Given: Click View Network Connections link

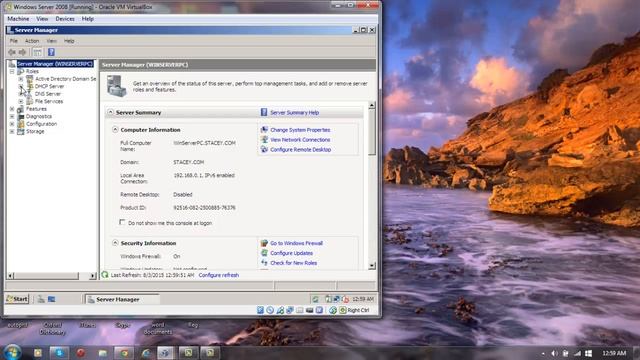Looking at the screenshot, I should (x=300, y=140).
